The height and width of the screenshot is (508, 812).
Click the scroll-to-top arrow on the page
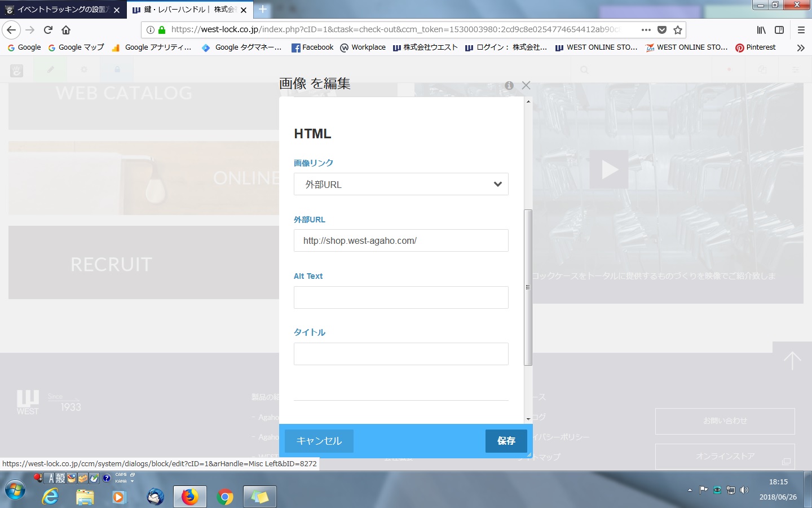click(x=792, y=361)
